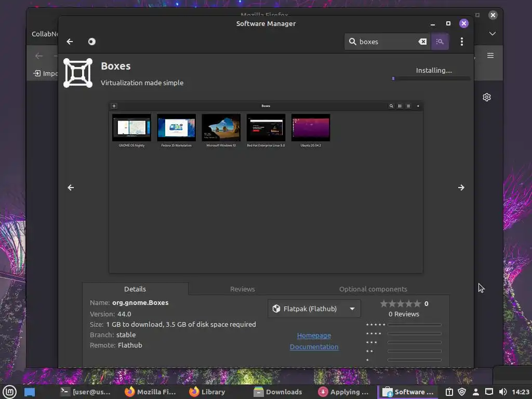
Task: Click the activity spinner icon in Software Manager toolbar
Action: click(92, 42)
